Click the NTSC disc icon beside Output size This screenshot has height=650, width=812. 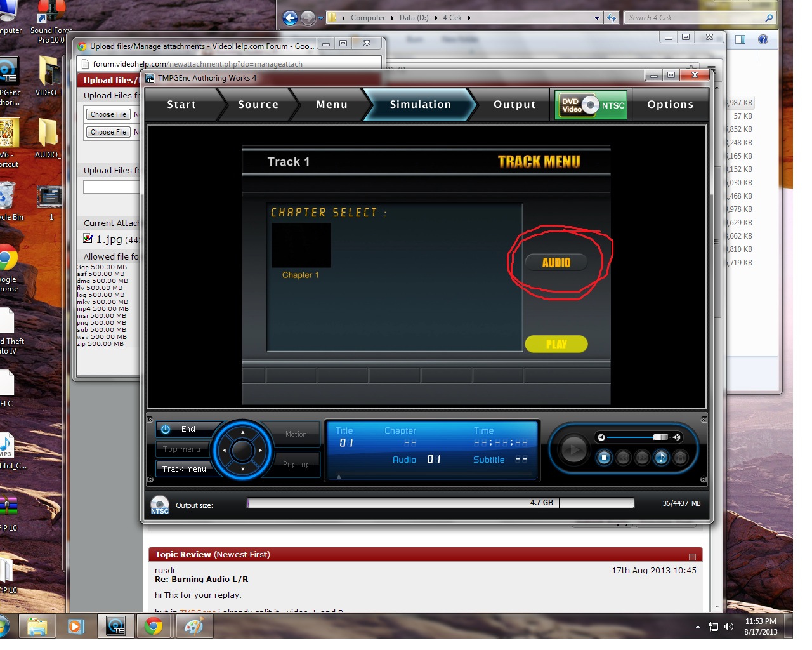(160, 505)
